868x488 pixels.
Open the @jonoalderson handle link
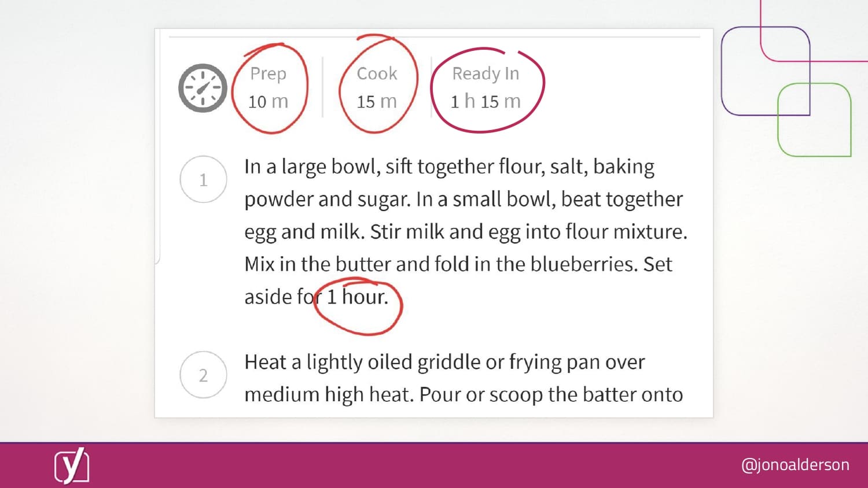click(795, 465)
